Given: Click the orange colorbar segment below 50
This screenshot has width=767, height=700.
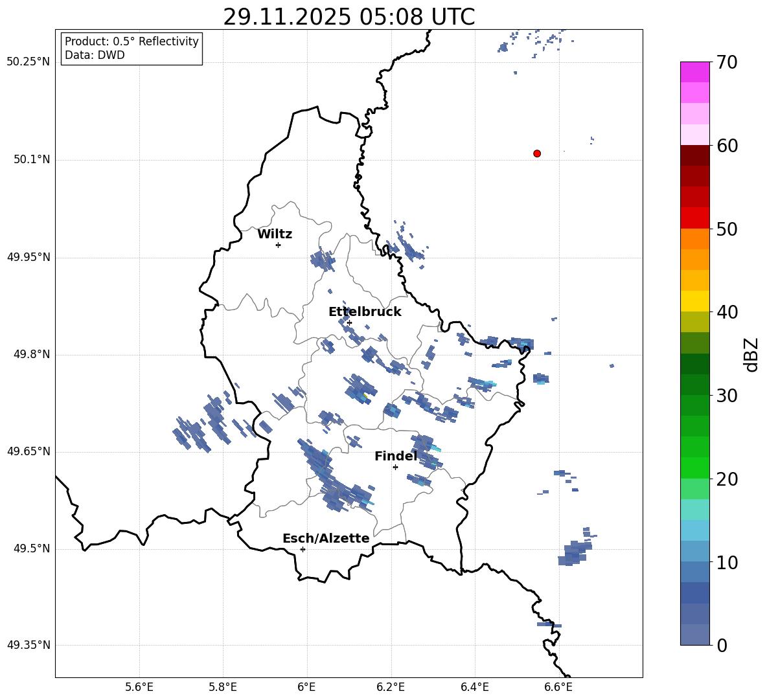Looking at the screenshot, I should click(695, 239).
